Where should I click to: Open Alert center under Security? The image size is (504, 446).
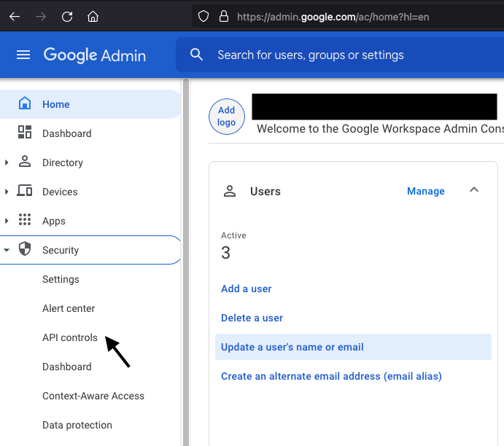click(69, 308)
